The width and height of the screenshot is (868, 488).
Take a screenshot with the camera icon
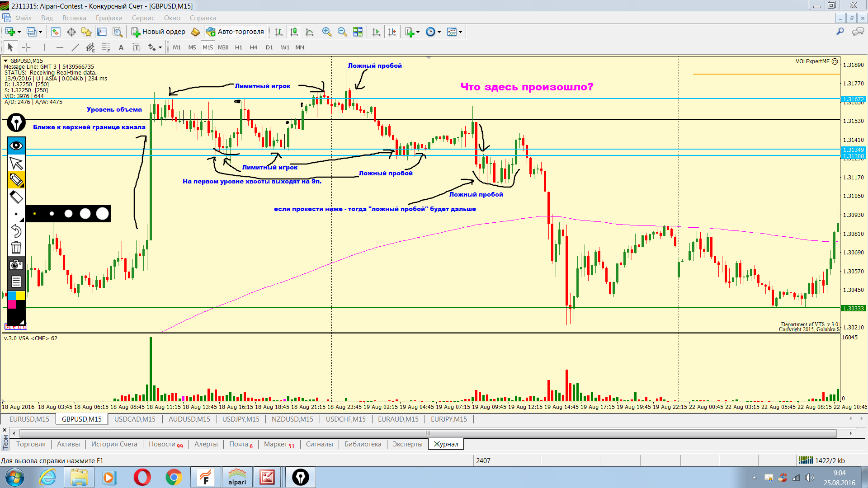pos(16,265)
